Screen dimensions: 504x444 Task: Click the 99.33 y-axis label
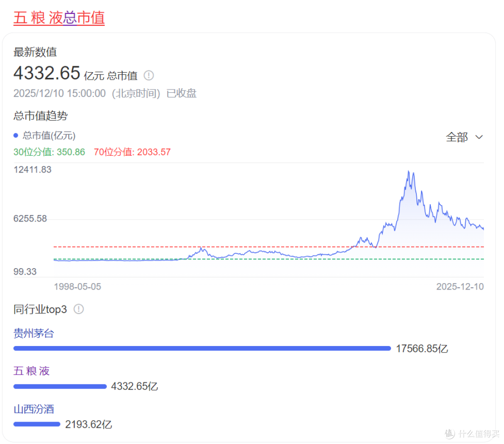(x=25, y=271)
